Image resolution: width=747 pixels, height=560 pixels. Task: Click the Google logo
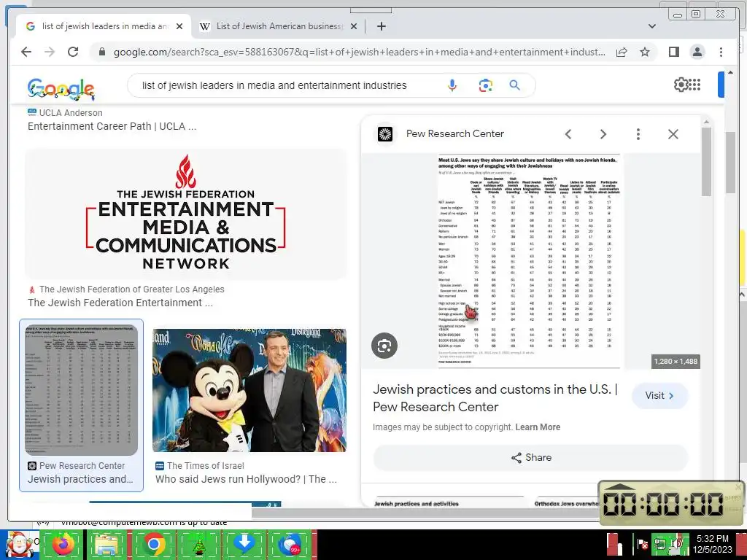(61, 88)
